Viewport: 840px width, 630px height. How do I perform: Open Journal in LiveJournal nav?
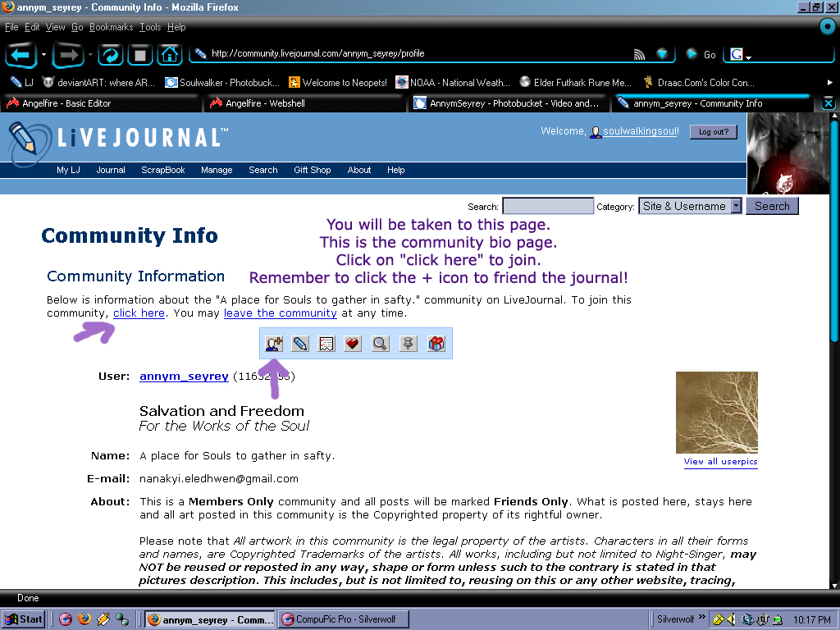pyautogui.click(x=111, y=170)
